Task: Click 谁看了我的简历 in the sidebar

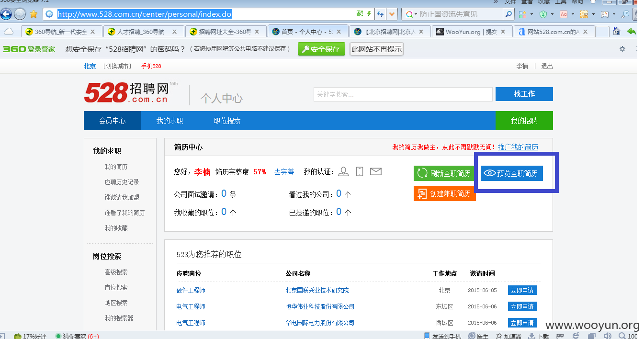Action: tap(124, 213)
